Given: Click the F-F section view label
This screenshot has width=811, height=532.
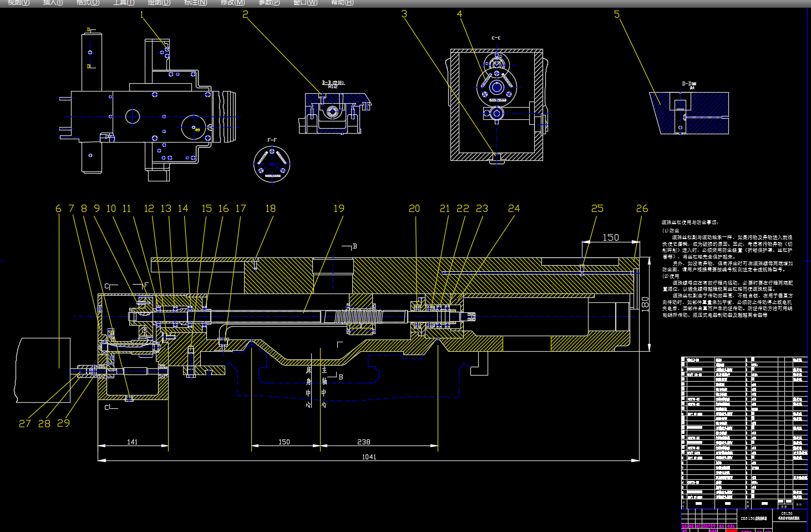Looking at the screenshot, I should 272,140.
